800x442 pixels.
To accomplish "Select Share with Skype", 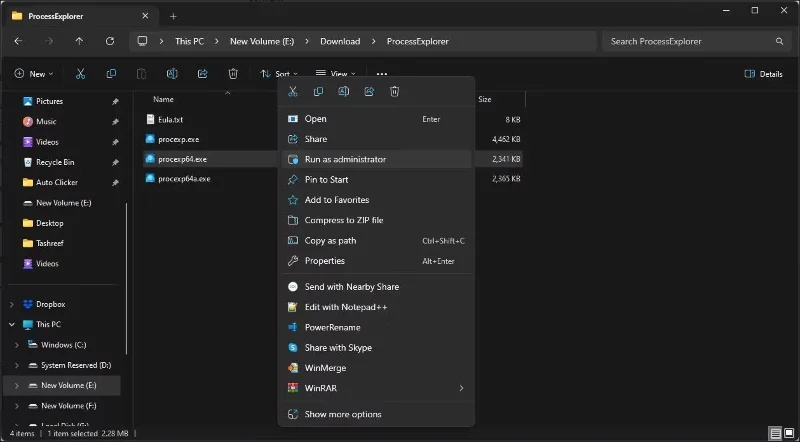I will tap(377, 348).
